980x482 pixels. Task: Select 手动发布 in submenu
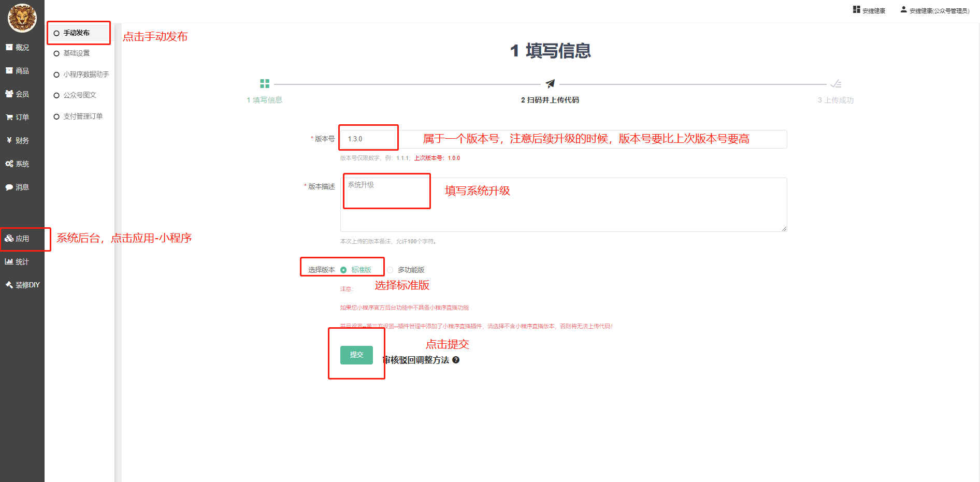tap(77, 33)
